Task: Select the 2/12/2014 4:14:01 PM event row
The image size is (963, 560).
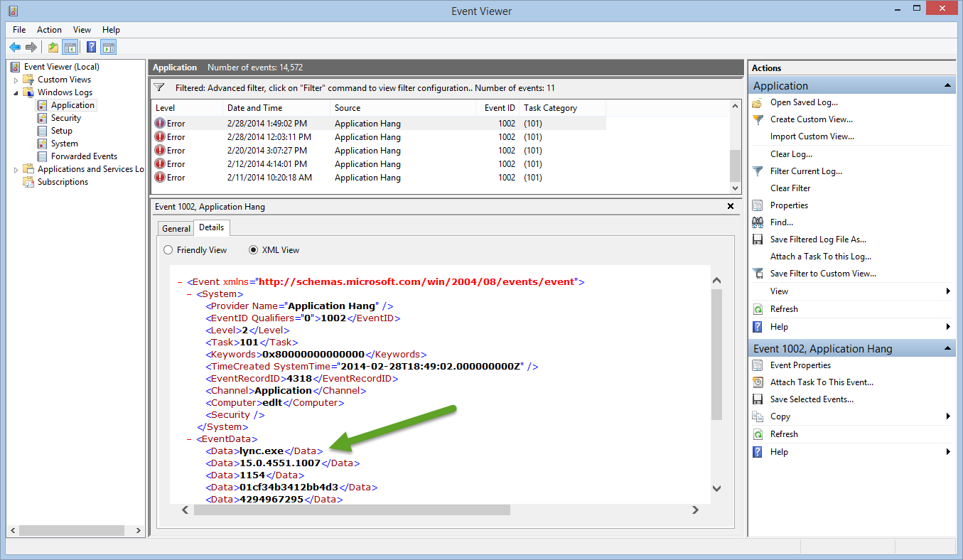Action: coord(380,164)
